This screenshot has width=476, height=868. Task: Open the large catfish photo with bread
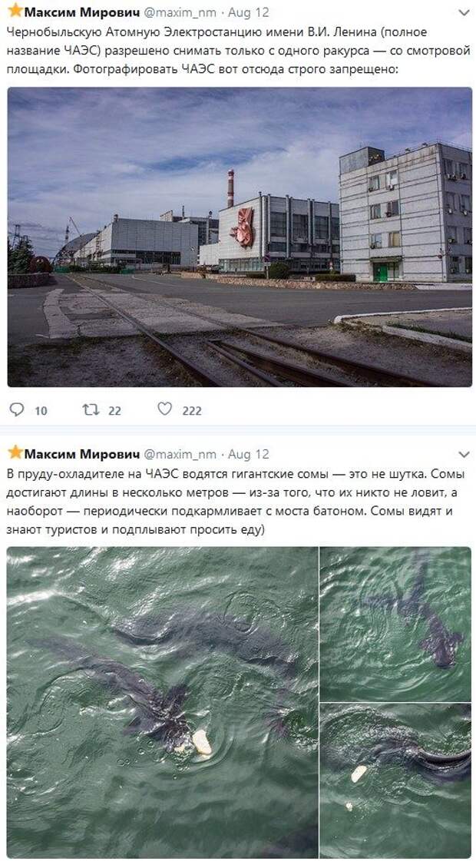163,702
